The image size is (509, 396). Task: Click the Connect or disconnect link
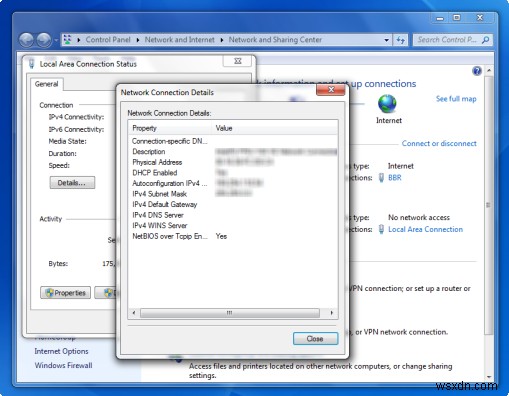point(439,143)
